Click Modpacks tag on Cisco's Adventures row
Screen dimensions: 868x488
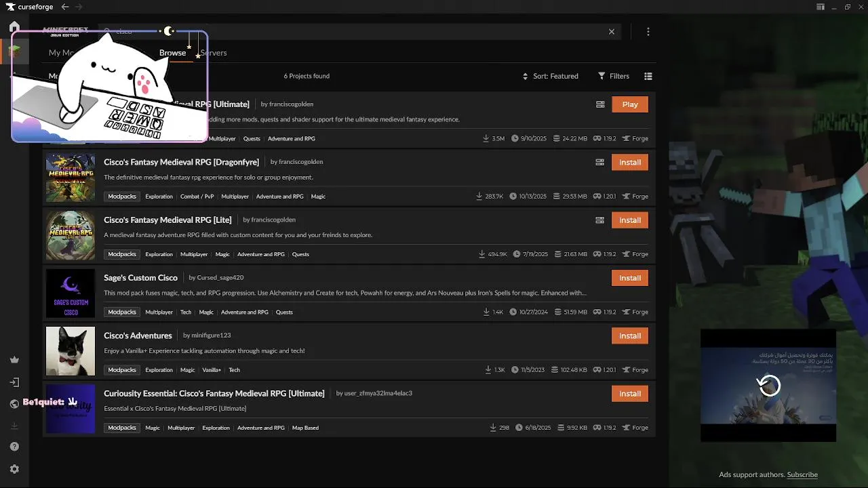[x=122, y=369]
